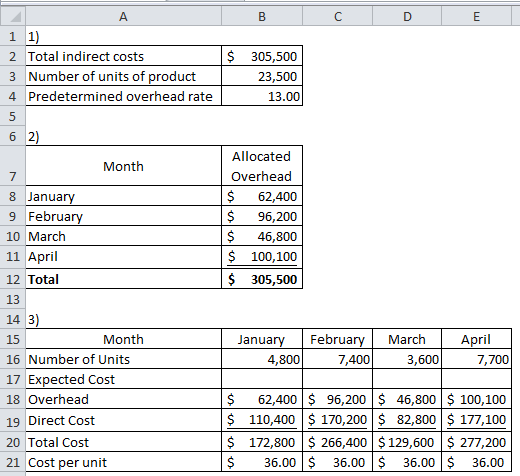Click the 266,400 total cost cell
Viewport: 520px width, 476px height.
coord(338,442)
